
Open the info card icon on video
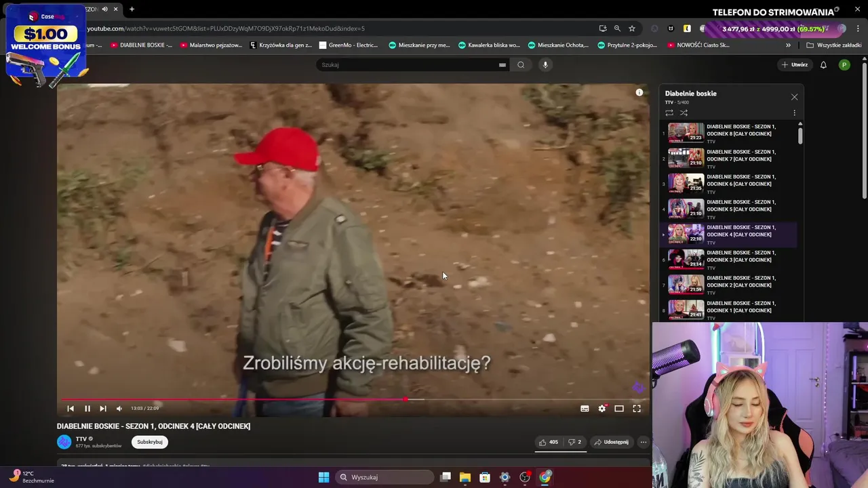639,92
